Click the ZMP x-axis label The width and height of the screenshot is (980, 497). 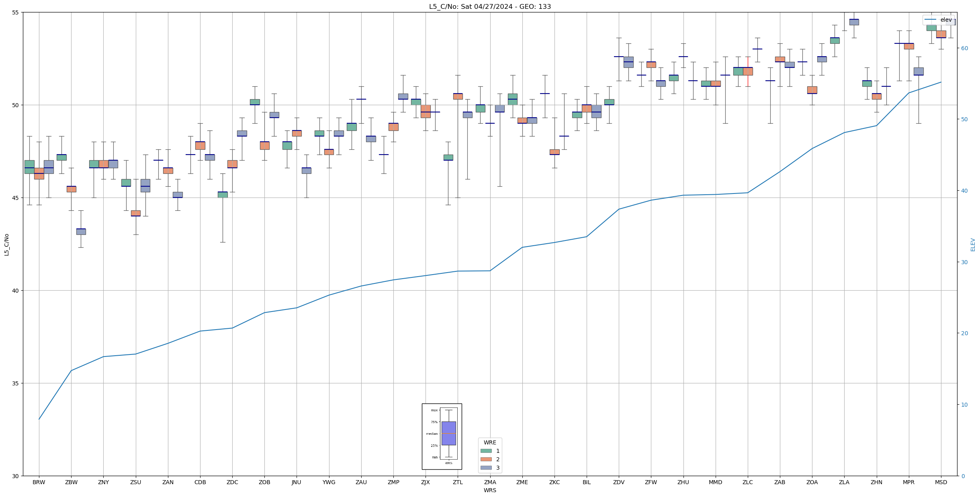[x=393, y=482]
